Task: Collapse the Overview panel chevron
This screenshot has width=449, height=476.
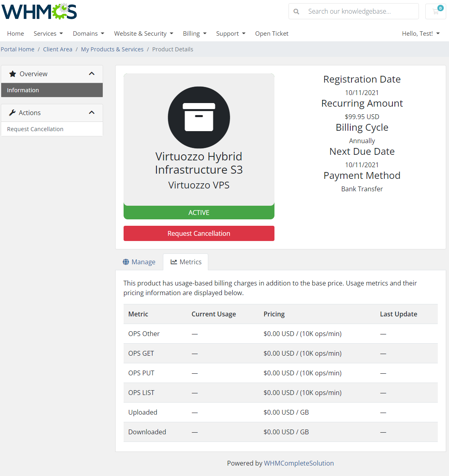Action: point(92,74)
